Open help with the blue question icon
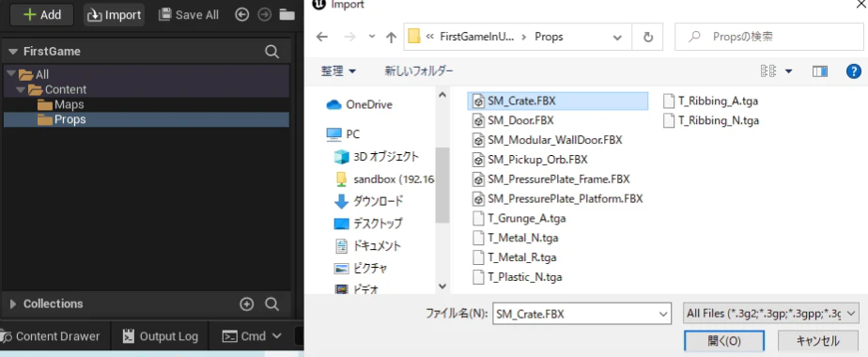868x357 pixels. (854, 70)
